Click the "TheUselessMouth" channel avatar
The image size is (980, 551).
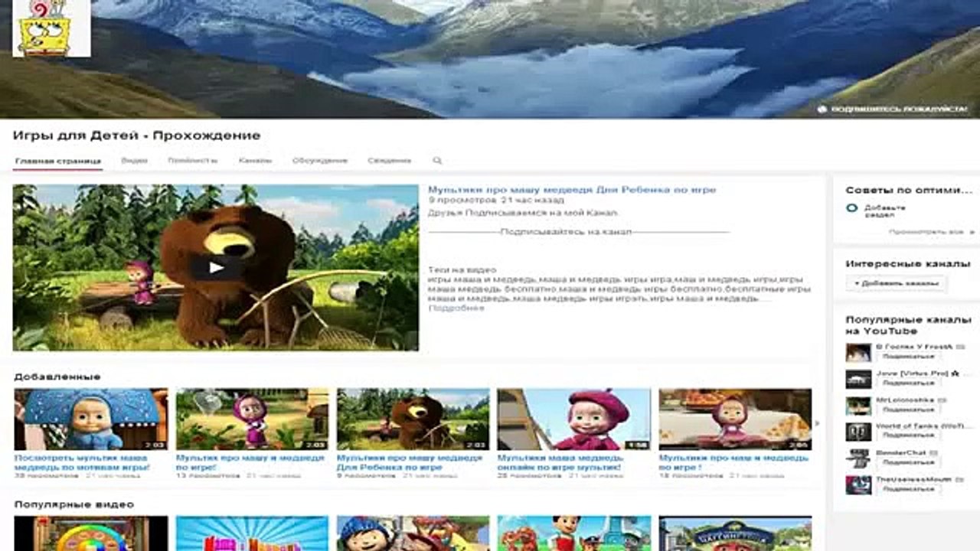(x=858, y=485)
